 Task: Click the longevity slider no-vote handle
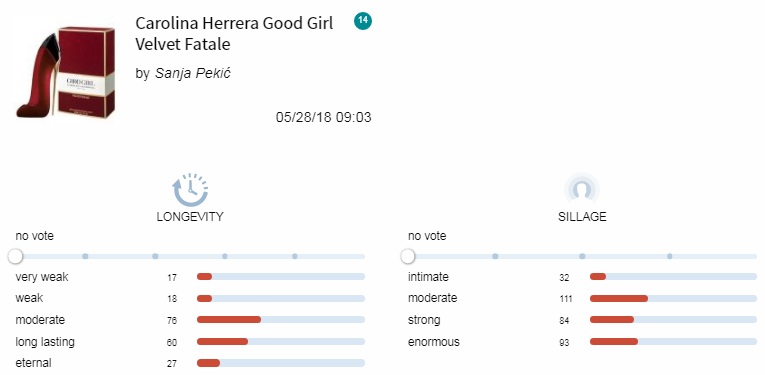tap(16, 256)
